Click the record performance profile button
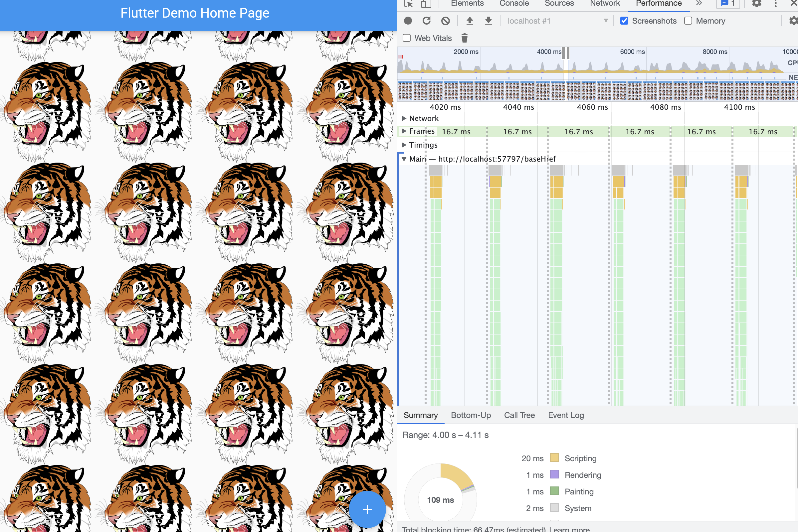Screen dimensions: 798x532 408,21
